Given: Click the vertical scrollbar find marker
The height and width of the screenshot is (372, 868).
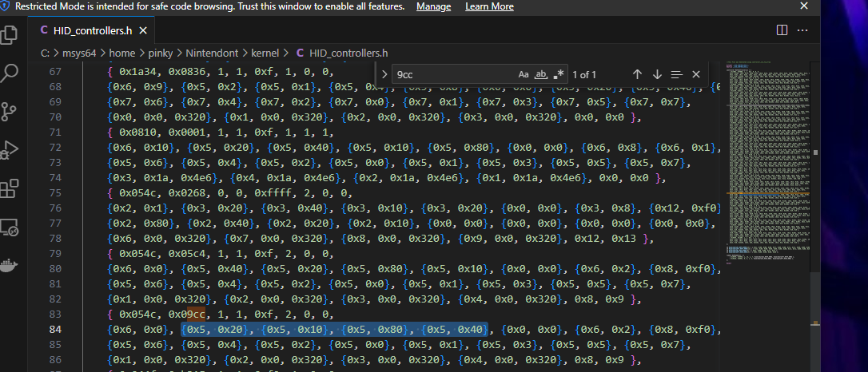Looking at the screenshot, I should click(x=815, y=323).
